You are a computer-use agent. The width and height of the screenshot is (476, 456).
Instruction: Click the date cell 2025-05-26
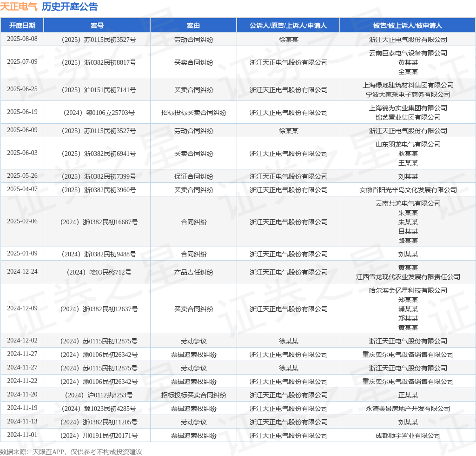tap(22, 175)
